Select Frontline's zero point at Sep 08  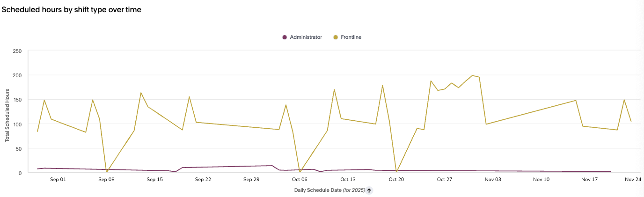[x=107, y=172]
